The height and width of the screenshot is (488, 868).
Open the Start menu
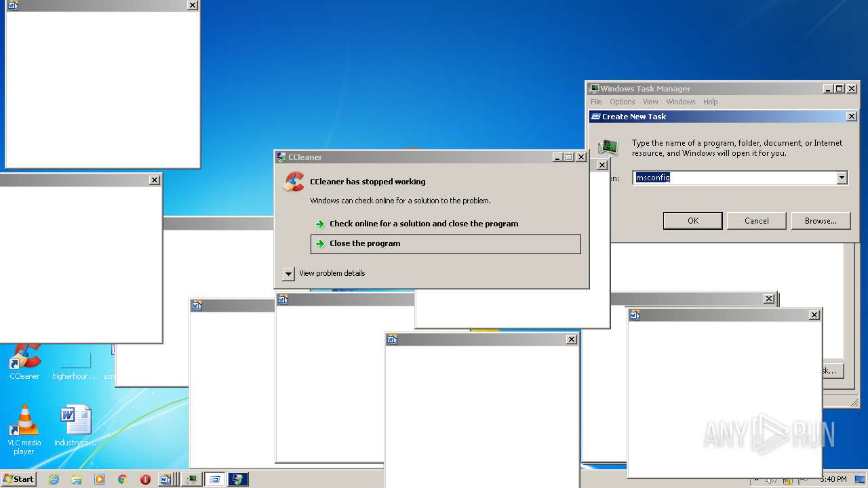click(18, 479)
